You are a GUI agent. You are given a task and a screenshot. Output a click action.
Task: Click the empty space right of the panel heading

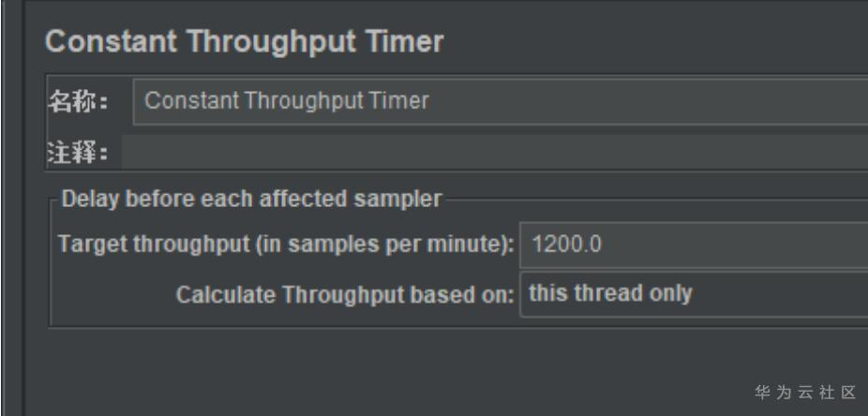(x=656, y=42)
